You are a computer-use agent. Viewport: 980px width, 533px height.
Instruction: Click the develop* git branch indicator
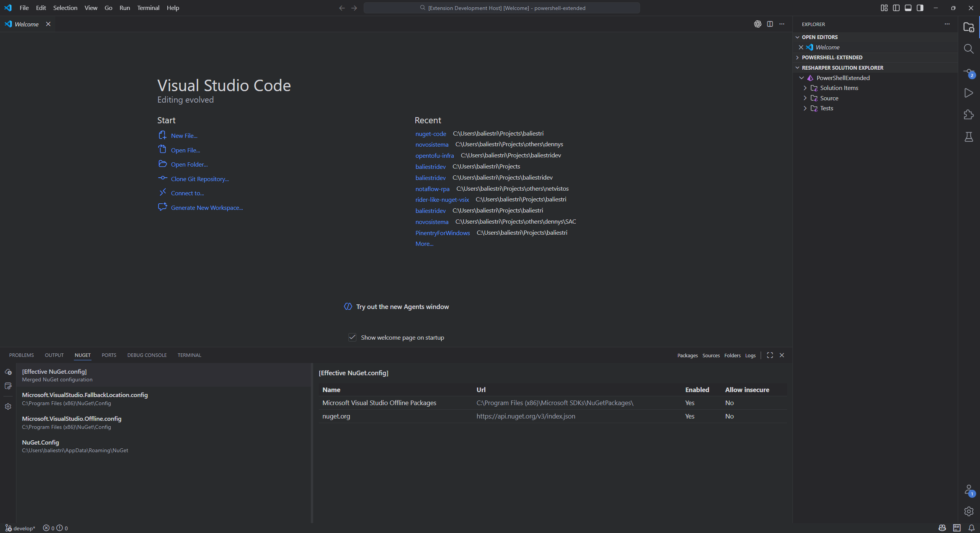coord(20,528)
